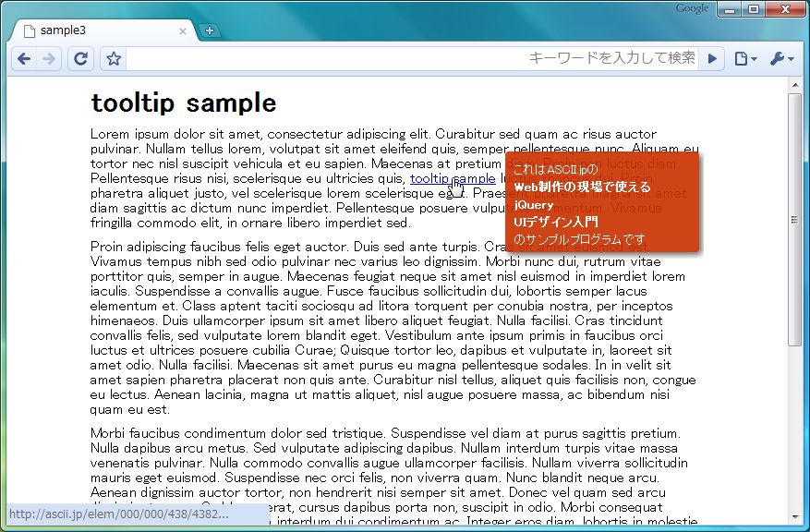Click paragraph starting 'Morbi faucibus condimentum'
The width and height of the screenshot is (810, 532).
[x=393, y=477]
